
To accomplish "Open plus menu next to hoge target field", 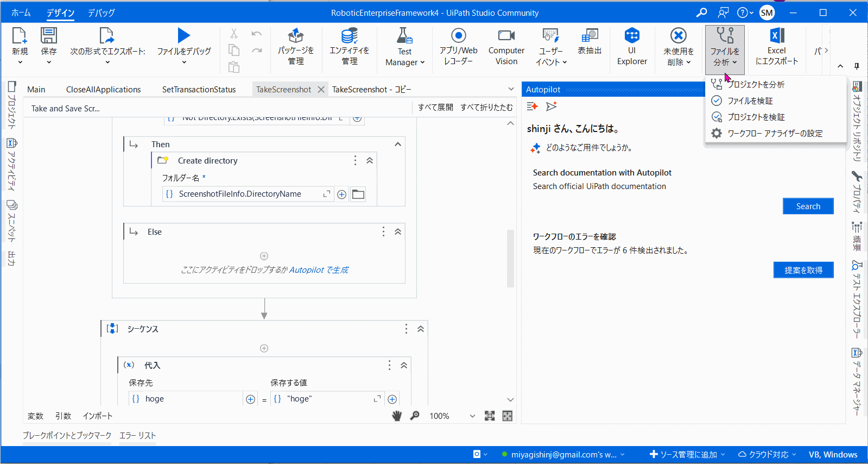I will [250, 399].
